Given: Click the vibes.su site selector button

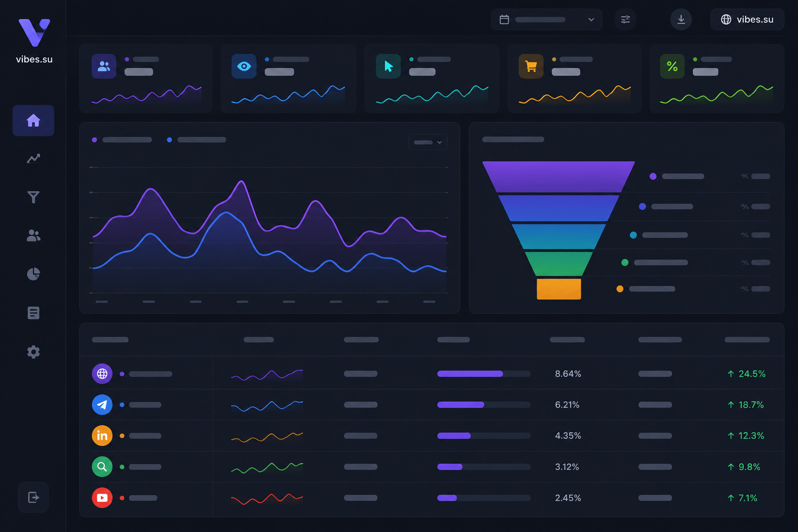Looking at the screenshot, I should coord(747,20).
